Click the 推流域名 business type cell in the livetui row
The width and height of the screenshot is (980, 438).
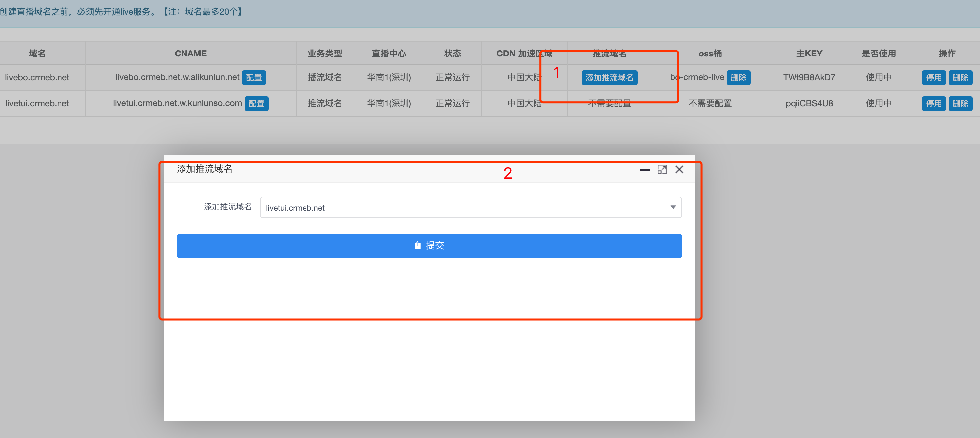click(x=325, y=103)
